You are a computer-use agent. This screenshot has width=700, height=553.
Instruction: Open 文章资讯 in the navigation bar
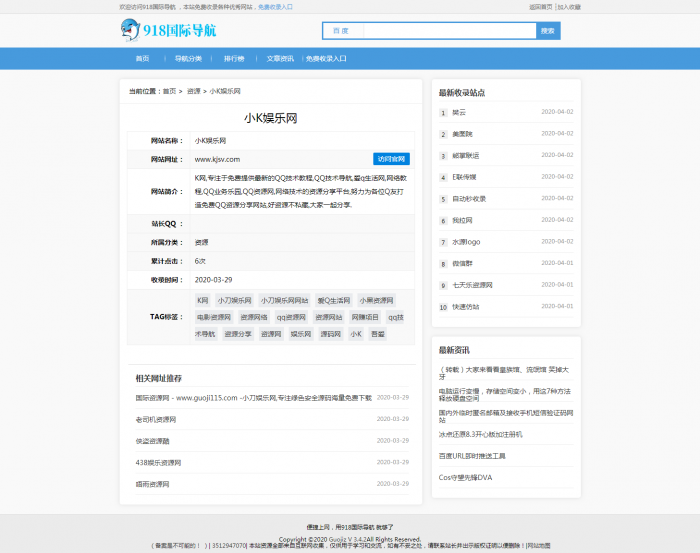click(280, 59)
